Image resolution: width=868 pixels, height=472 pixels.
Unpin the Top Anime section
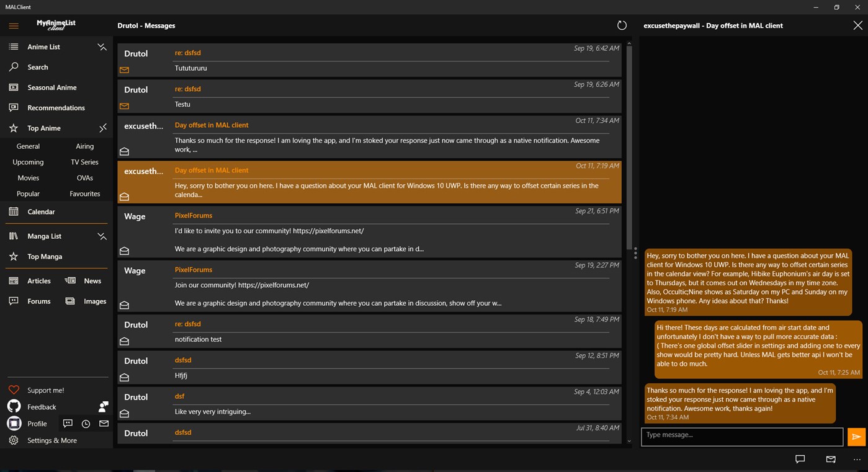click(x=103, y=128)
